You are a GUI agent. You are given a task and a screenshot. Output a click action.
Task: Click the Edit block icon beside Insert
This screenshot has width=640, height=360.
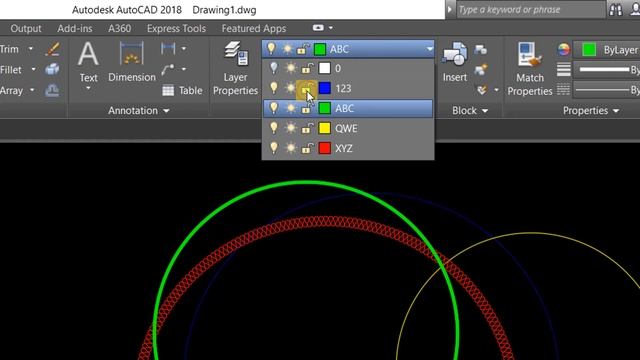pyautogui.click(x=481, y=69)
